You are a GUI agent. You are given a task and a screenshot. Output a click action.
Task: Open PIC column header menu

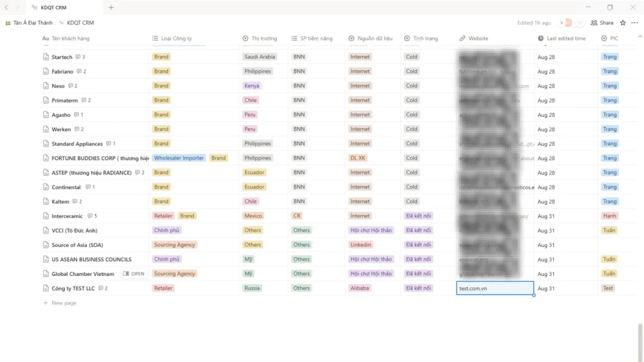609,38
